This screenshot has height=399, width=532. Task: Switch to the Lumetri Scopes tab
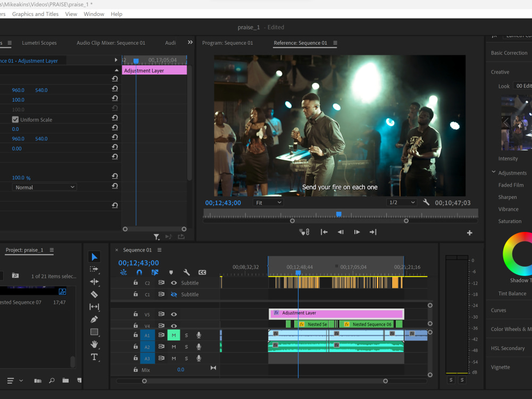coord(40,43)
